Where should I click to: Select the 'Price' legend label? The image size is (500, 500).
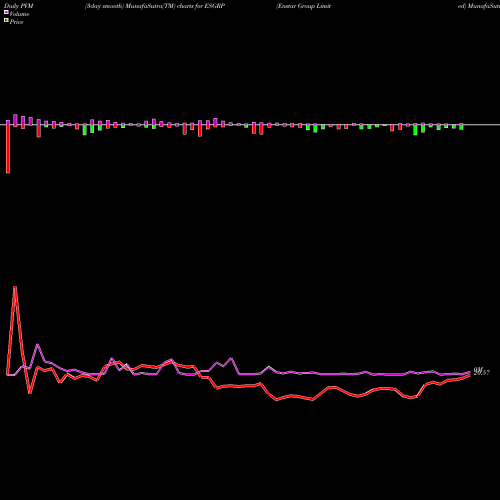(x=16, y=22)
